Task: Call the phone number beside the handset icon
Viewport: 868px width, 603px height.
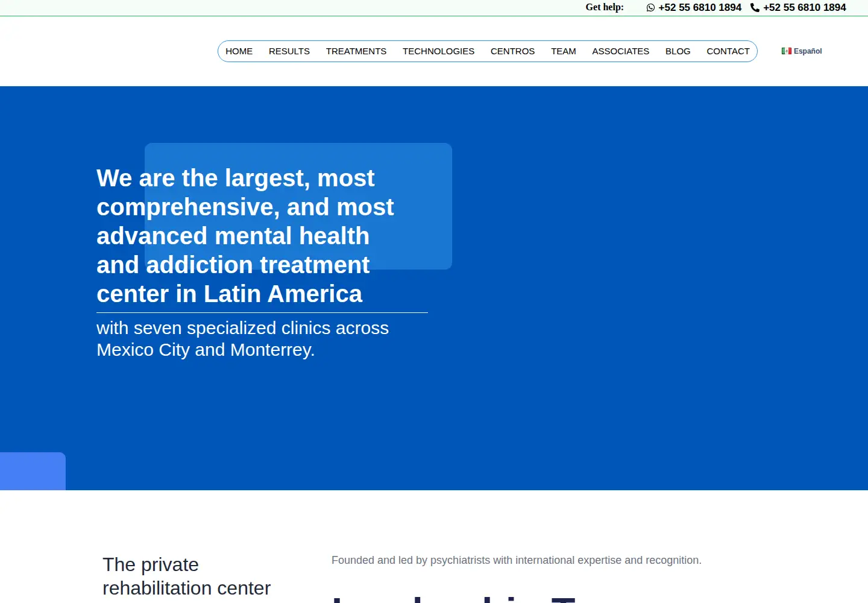Action: [x=805, y=8]
